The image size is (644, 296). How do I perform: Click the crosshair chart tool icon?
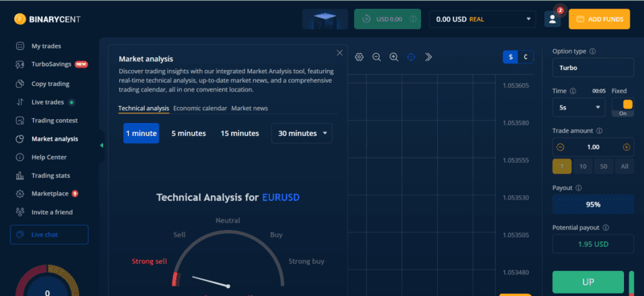tap(411, 57)
